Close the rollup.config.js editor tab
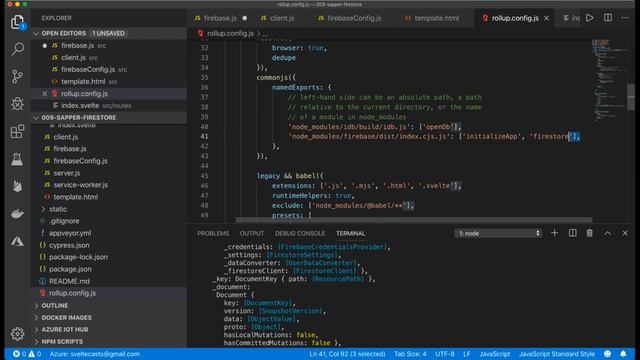This screenshot has width=640, height=360. [547, 18]
